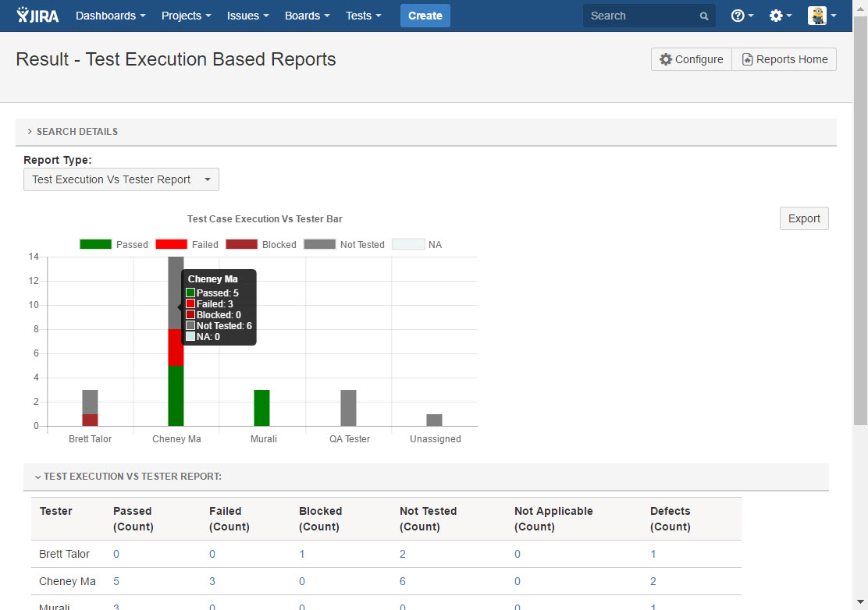Click Cheney Ma's Not Tested count link
The image size is (868, 610).
(x=403, y=581)
